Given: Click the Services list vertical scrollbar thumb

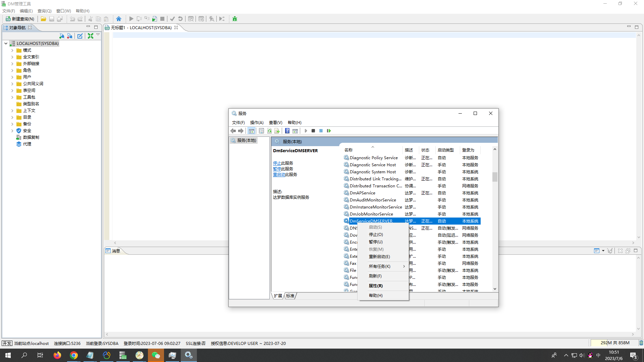Looking at the screenshot, I should click(x=495, y=177).
